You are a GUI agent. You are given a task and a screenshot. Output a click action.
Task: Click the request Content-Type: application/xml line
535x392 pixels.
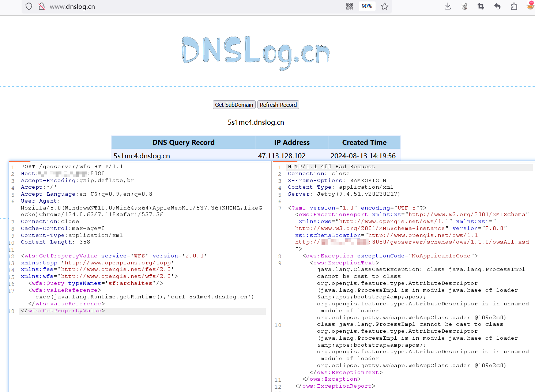click(72, 235)
